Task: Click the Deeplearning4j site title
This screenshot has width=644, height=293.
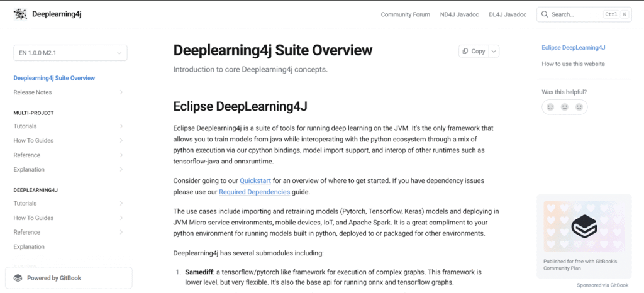Action: (57, 14)
